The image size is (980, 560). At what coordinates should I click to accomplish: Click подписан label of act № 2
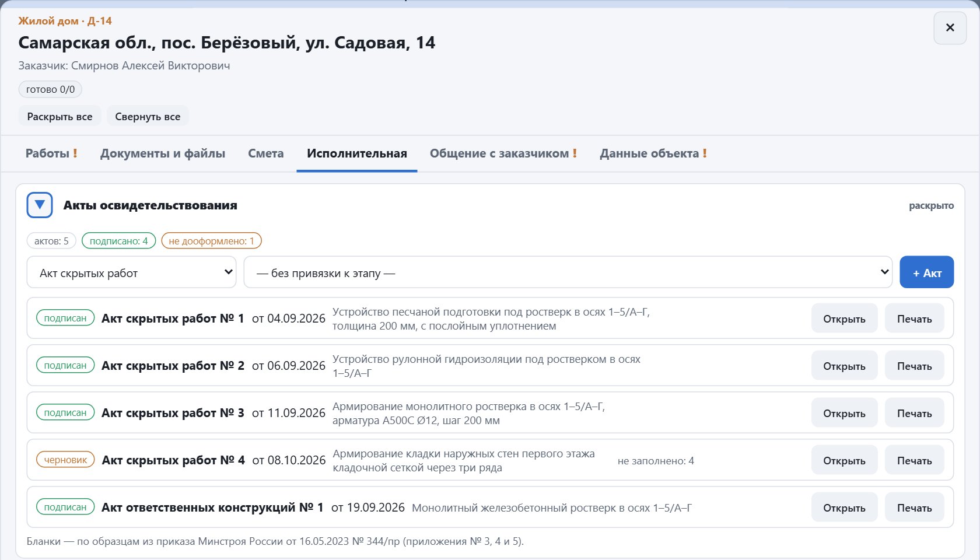point(65,365)
